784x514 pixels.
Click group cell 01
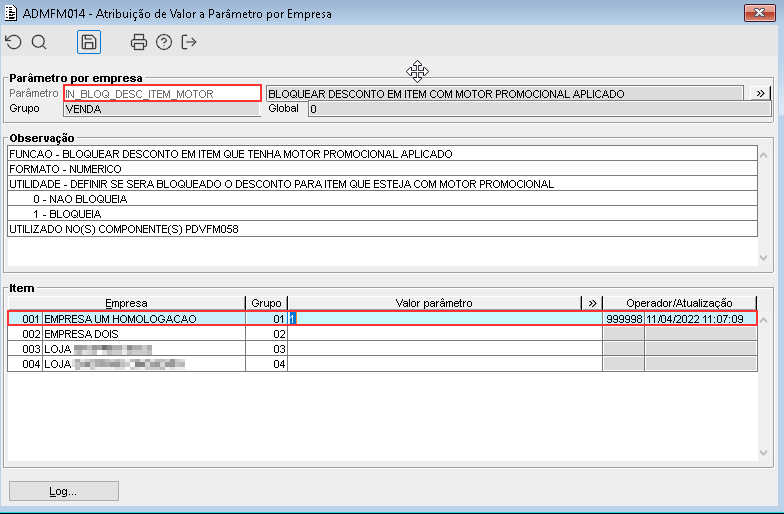[266, 318]
